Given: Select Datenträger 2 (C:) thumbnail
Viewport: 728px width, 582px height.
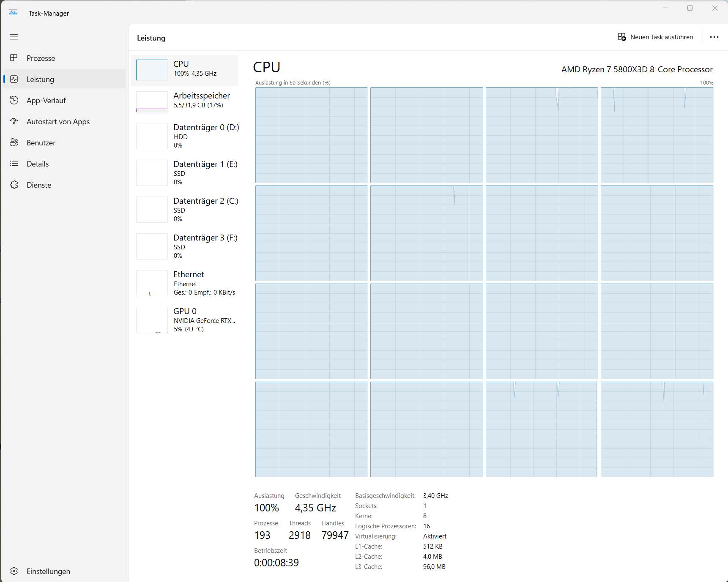Looking at the screenshot, I should pos(152,210).
